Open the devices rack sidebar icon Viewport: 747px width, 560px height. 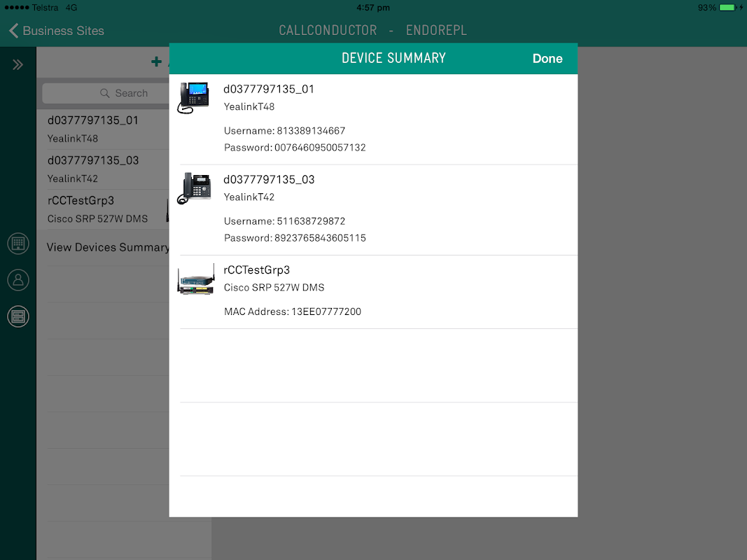(x=18, y=316)
